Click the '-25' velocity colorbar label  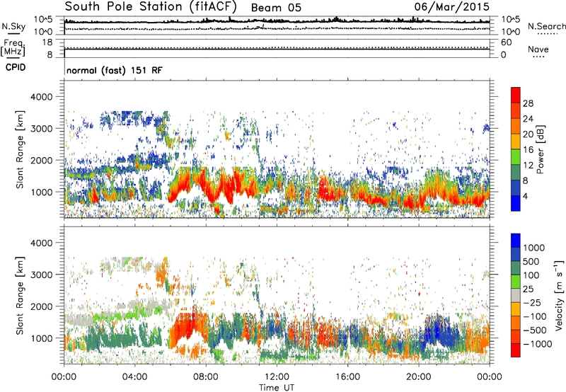coord(532,303)
